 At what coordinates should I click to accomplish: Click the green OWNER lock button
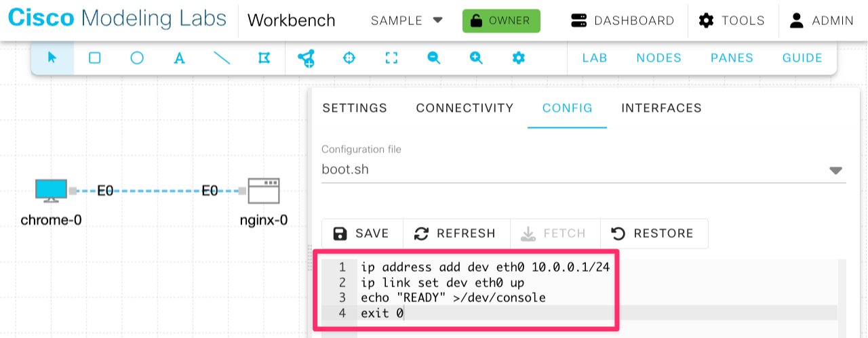point(501,20)
